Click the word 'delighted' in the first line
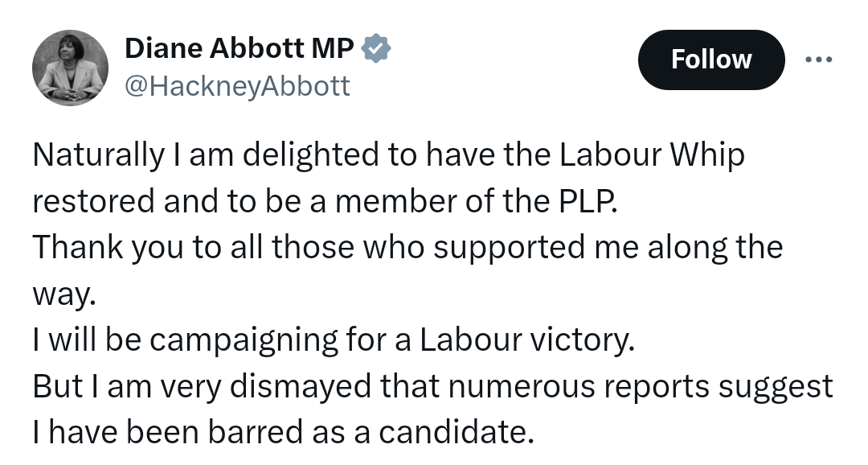Image resolution: width=868 pixels, height=465 pixels. 310,155
